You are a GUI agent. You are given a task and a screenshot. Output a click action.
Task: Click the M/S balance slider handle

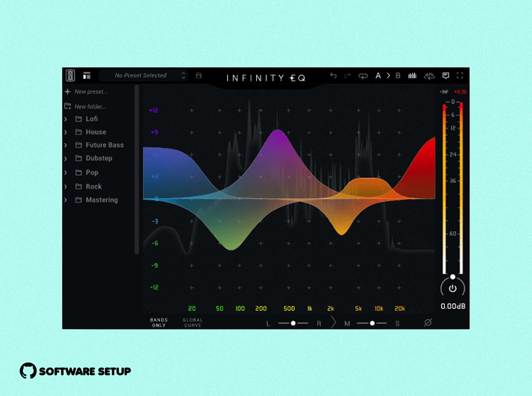click(372, 323)
